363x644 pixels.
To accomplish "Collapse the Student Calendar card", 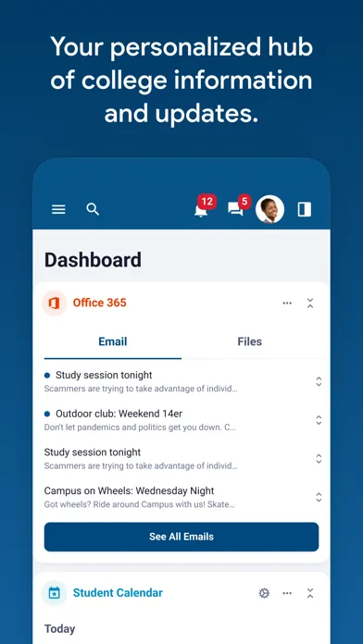I will point(310,593).
